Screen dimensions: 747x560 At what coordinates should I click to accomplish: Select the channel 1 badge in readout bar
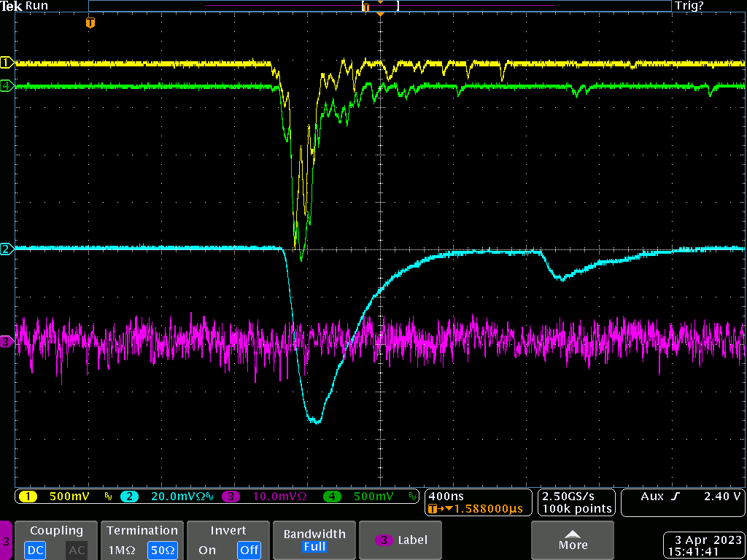pos(28,497)
